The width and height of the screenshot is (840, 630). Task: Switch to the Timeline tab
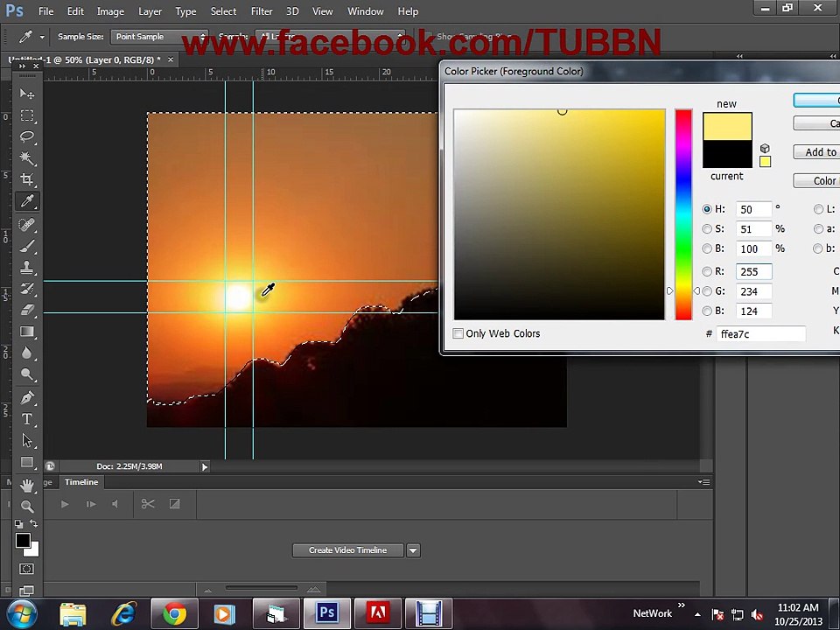(81, 482)
